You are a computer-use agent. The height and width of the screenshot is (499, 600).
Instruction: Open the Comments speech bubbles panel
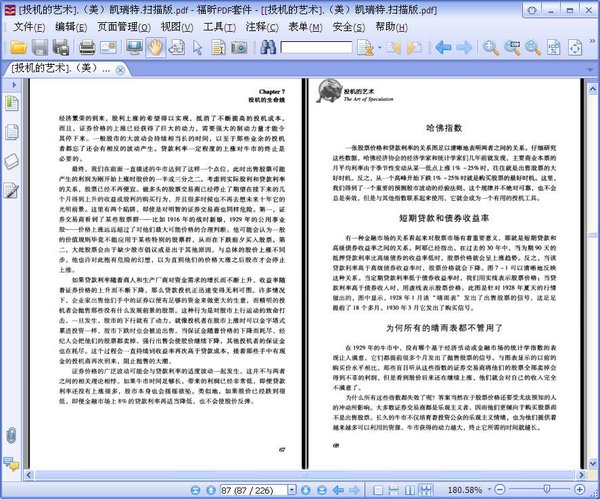tap(11, 463)
